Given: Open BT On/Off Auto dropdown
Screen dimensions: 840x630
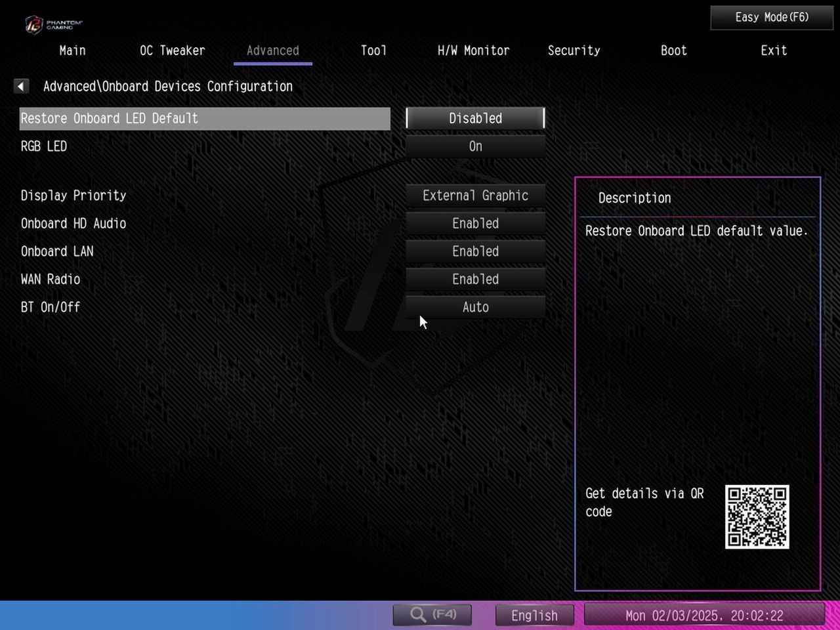Looking at the screenshot, I should click(x=475, y=307).
